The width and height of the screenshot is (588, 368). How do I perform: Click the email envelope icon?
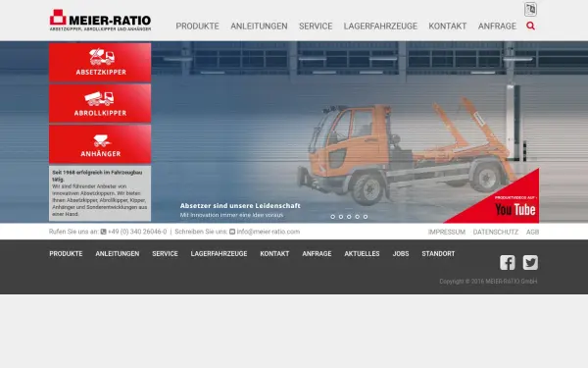(232, 232)
